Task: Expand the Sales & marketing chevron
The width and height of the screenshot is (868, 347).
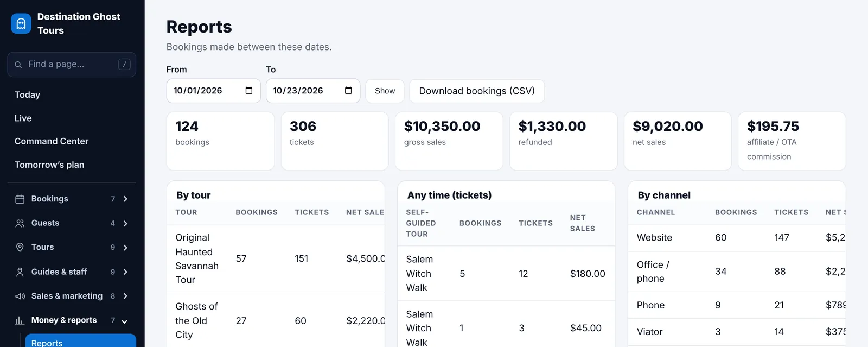Action: (x=125, y=296)
